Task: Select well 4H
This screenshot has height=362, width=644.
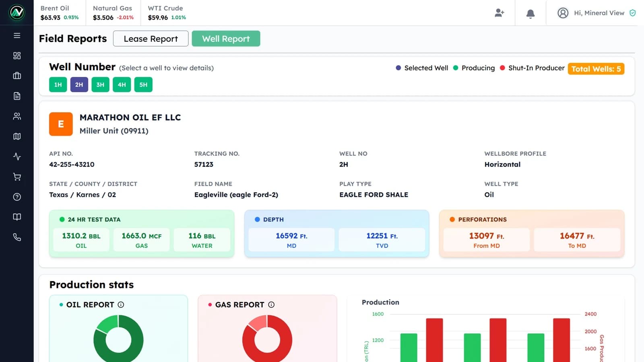Action: click(122, 84)
